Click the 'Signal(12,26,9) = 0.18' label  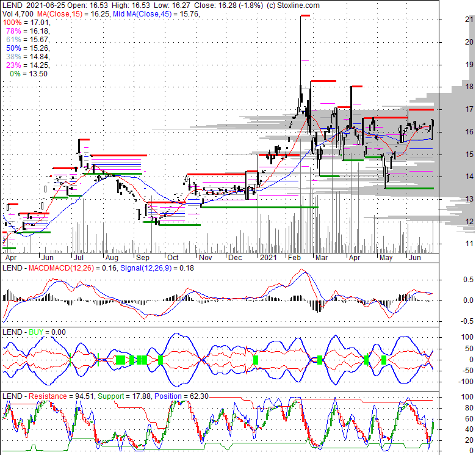[x=157, y=268]
